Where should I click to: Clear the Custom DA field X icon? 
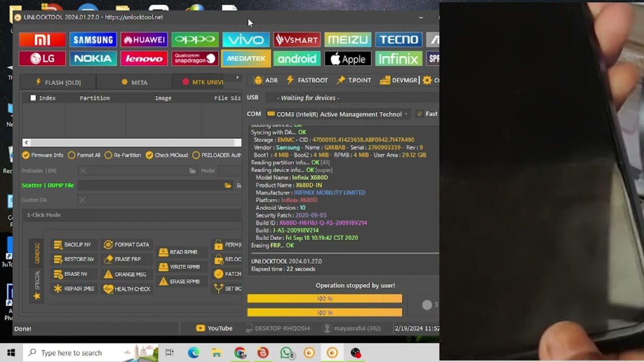point(82,200)
